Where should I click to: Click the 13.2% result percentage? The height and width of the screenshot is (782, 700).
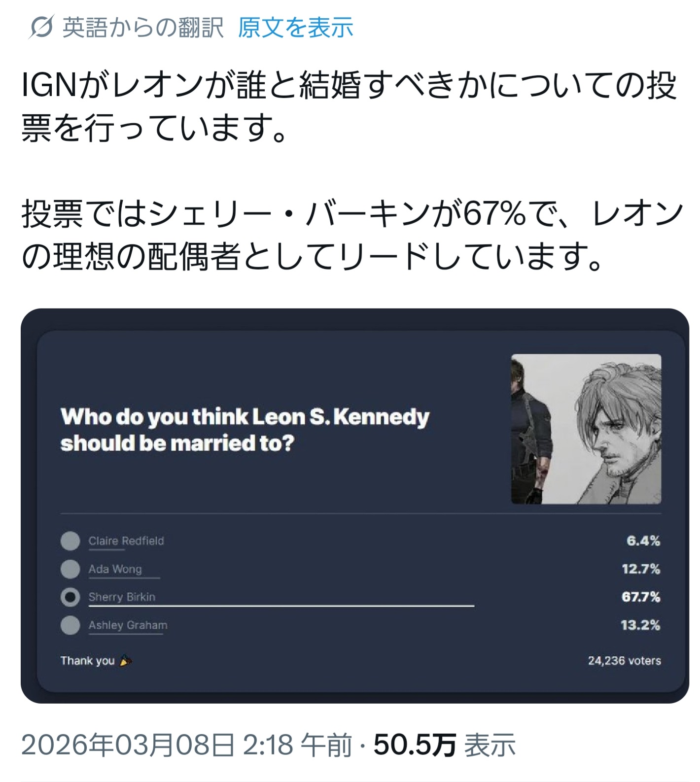pyautogui.click(x=640, y=625)
